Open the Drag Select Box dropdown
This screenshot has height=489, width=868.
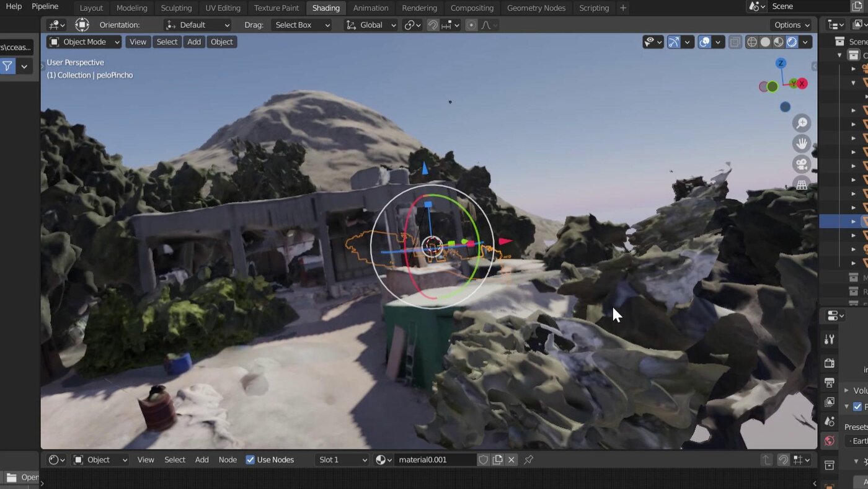coord(303,25)
